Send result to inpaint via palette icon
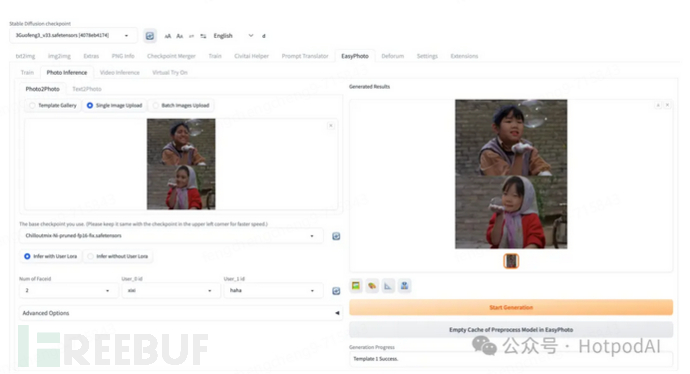 [372, 286]
